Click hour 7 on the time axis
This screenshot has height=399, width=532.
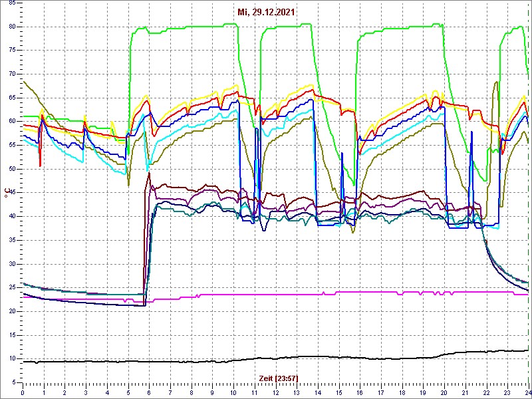[170, 392]
